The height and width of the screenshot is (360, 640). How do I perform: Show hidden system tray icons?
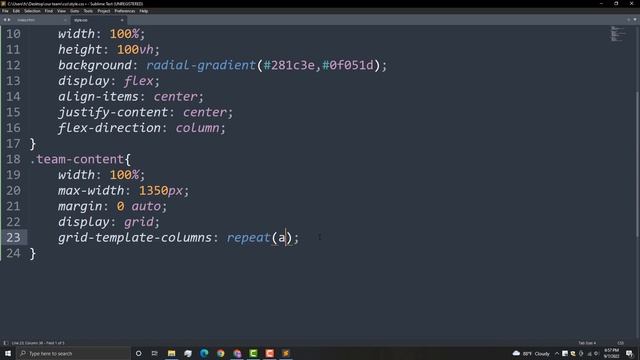tap(557, 353)
